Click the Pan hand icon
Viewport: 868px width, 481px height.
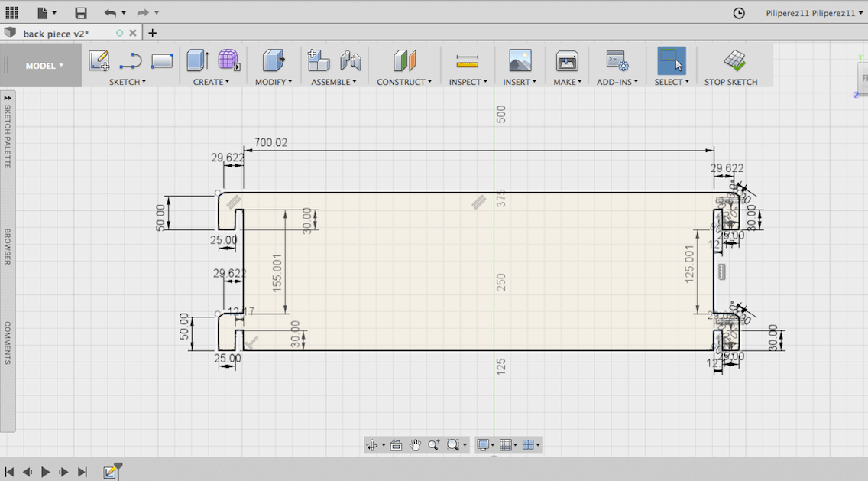(x=415, y=445)
